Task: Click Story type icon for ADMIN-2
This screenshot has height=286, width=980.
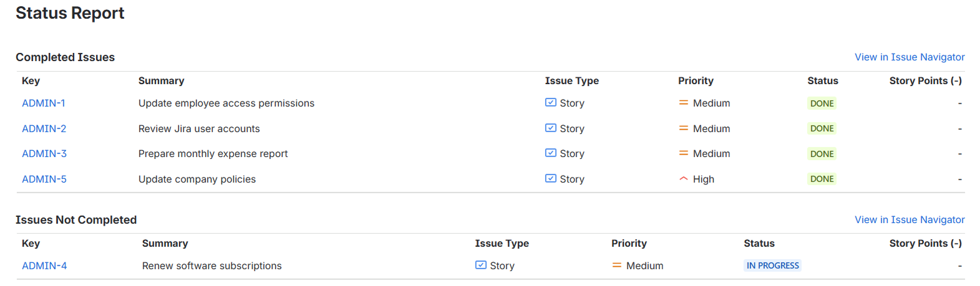Action: pyautogui.click(x=551, y=128)
